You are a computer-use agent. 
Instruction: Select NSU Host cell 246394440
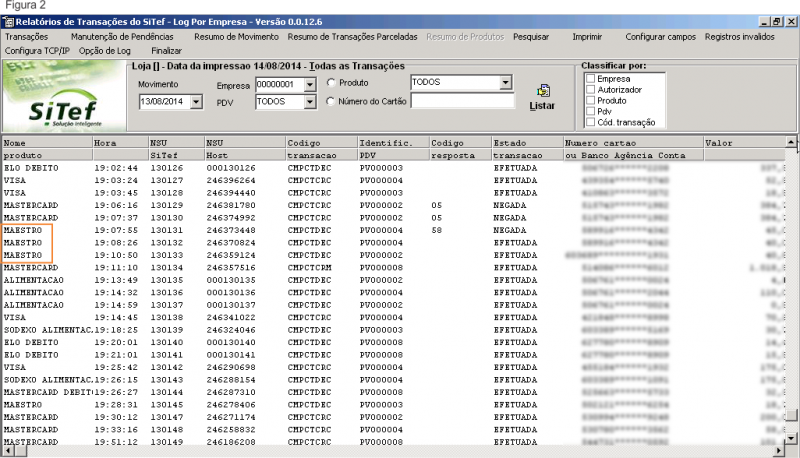[x=231, y=193]
